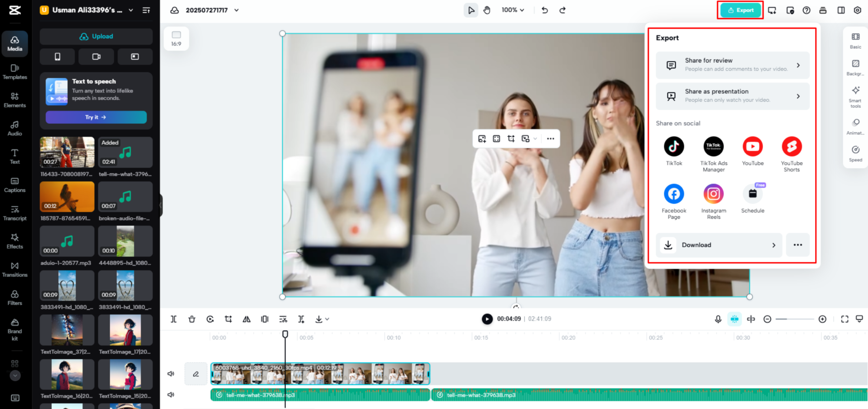Activate the hand pan tool
868x409 pixels.
pyautogui.click(x=487, y=10)
